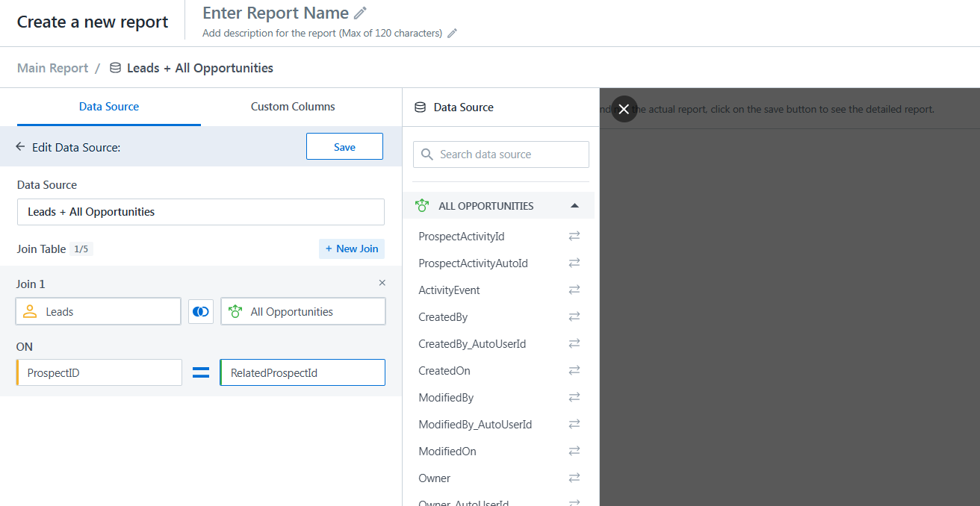Click swap icon beside ModifiedBy field
This screenshot has width=980, height=506.
(x=574, y=398)
